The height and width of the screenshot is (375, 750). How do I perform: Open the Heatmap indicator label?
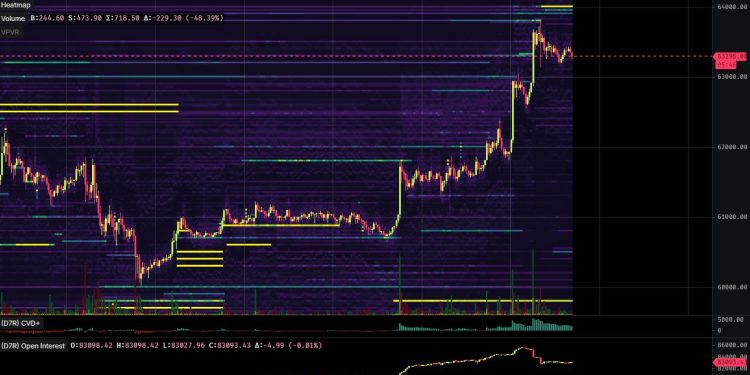tap(16, 5)
